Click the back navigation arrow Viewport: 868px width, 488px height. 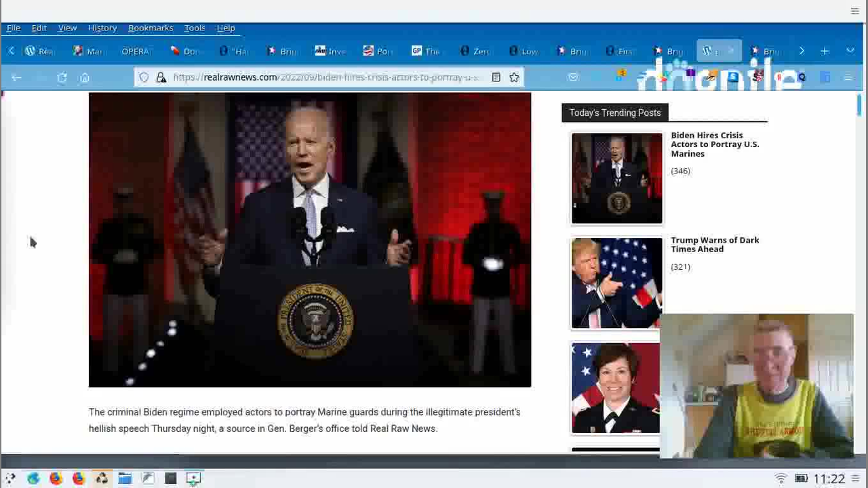[x=17, y=78]
